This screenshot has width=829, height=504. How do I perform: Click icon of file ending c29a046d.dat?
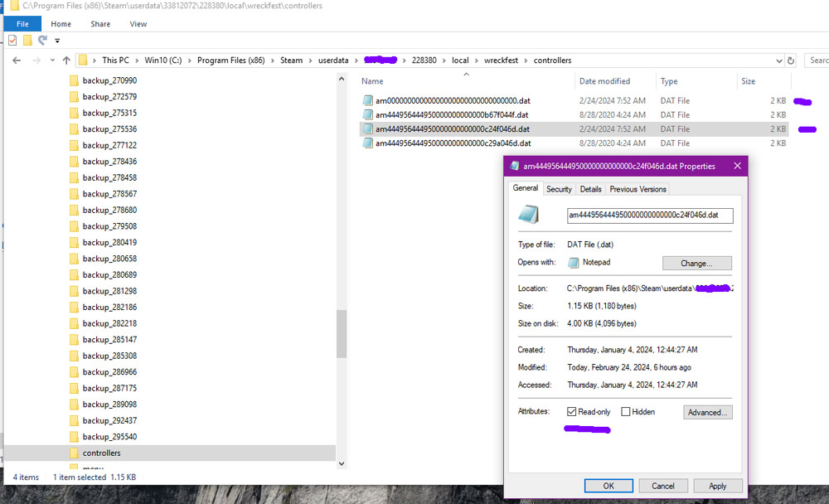point(367,143)
